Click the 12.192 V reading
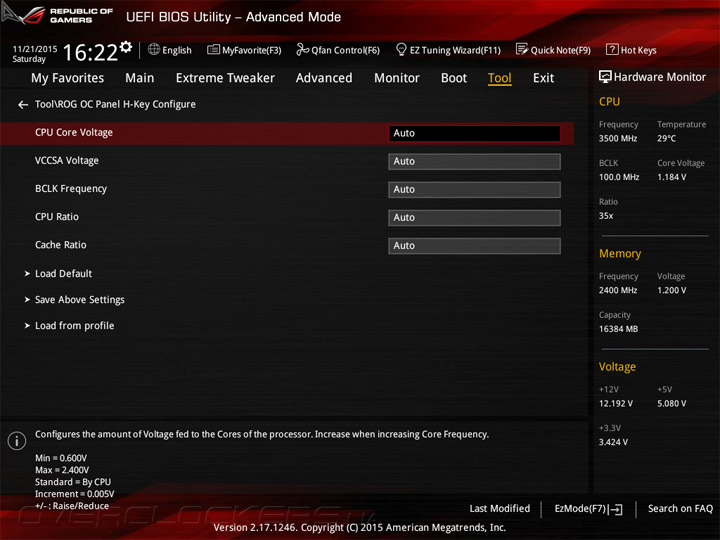Screen dimensions: 720x540 [615, 404]
